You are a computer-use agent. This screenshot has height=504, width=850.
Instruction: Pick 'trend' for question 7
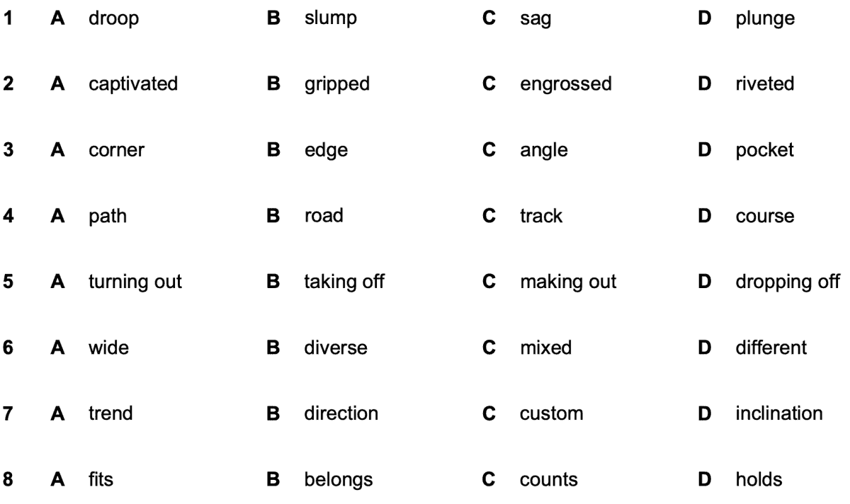(x=112, y=413)
